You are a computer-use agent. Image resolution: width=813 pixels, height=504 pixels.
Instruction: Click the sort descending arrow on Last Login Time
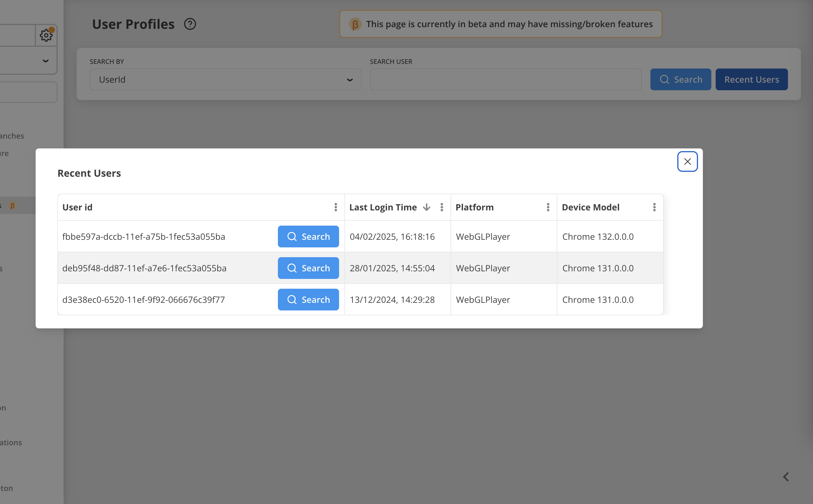(x=427, y=207)
